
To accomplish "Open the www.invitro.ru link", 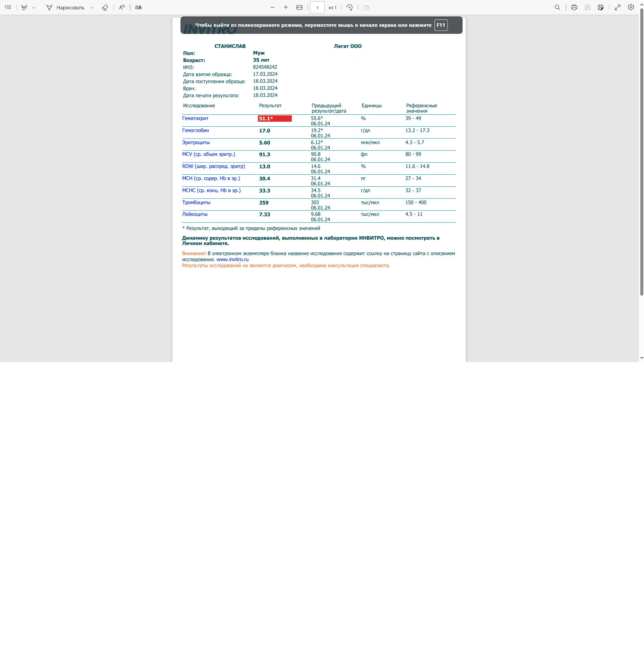I will 232,260.
